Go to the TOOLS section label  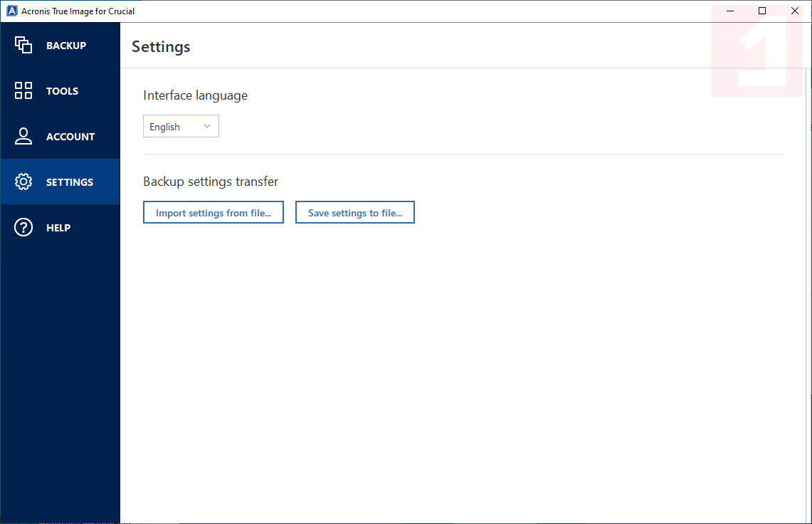pos(62,91)
